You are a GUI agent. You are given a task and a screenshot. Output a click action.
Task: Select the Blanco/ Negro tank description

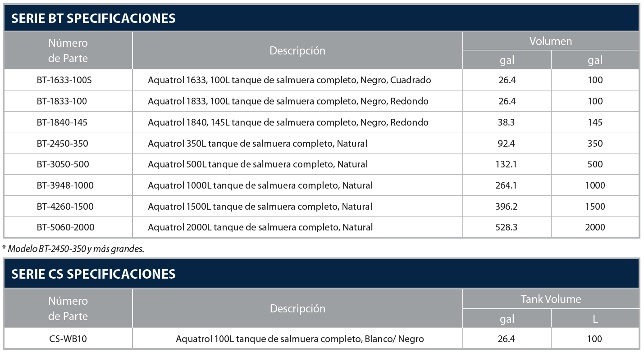300,339
